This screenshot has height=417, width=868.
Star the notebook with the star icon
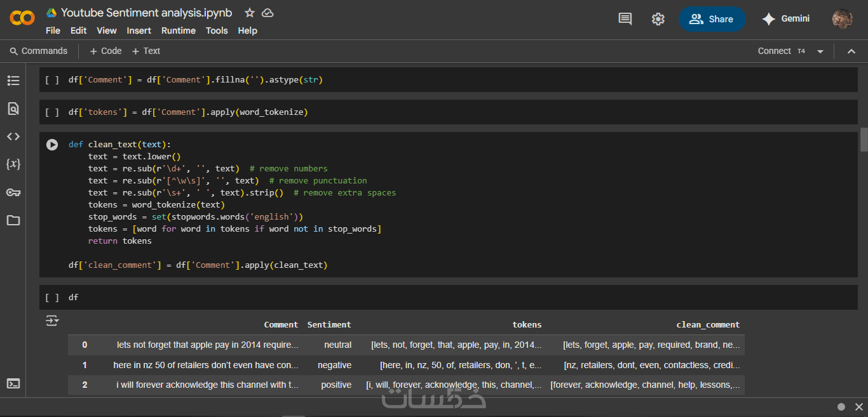tap(250, 13)
